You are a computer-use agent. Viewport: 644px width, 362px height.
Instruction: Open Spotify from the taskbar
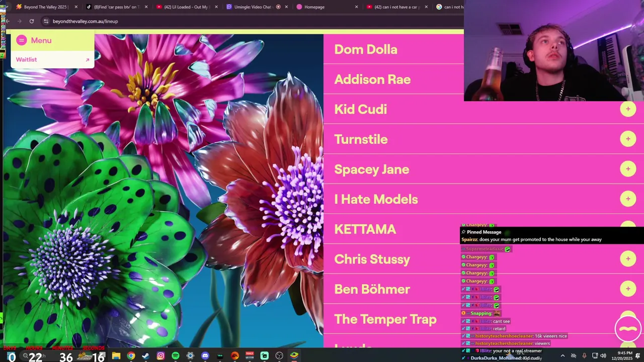point(175,356)
